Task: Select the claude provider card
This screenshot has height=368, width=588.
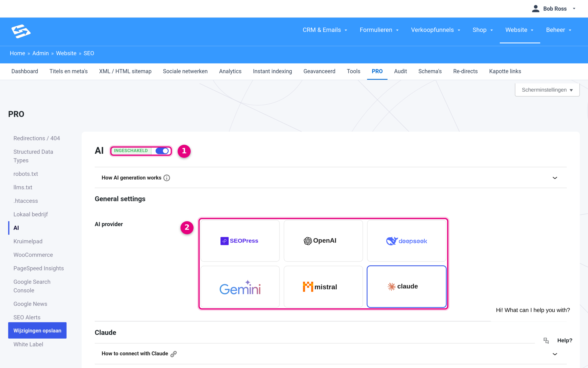Action: pos(407,287)
